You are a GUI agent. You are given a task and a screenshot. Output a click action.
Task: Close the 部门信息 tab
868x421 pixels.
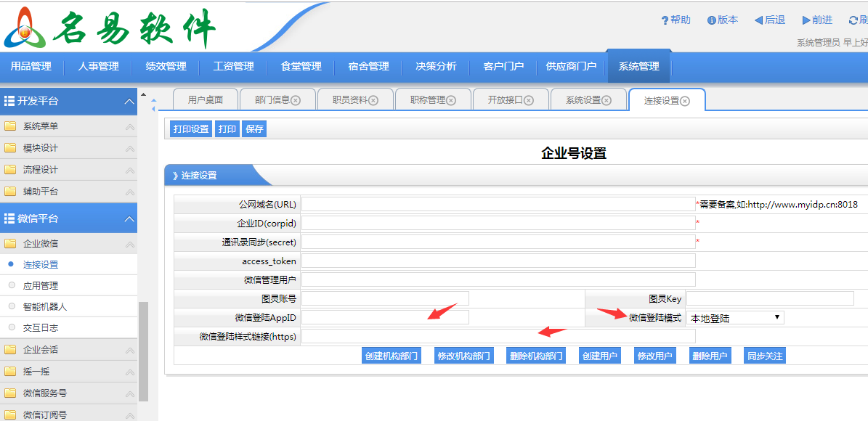click(296, 101)
